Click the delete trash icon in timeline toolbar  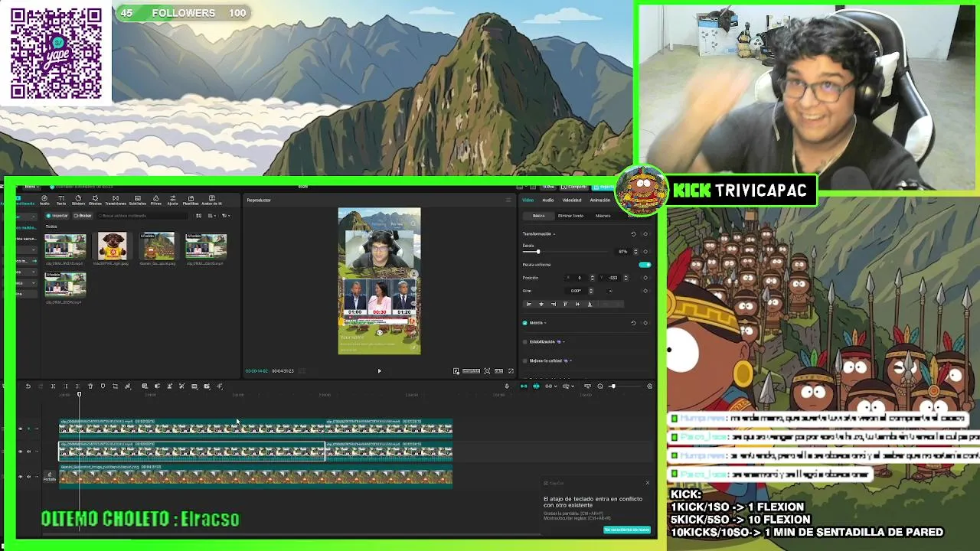coord(90,386)
